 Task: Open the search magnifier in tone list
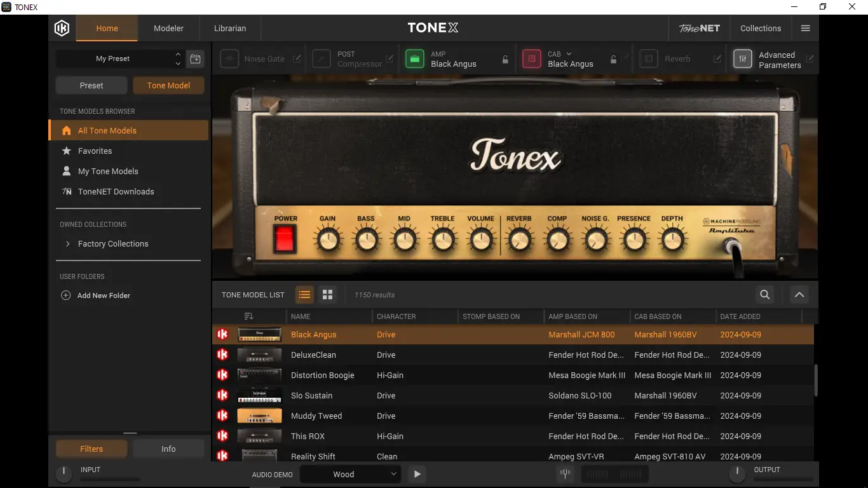click(764, 295)
